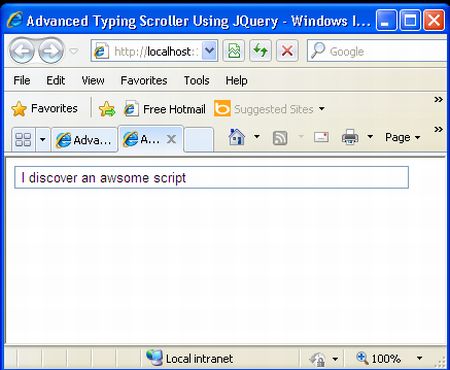Image resolution: width=450 pixels, height=370 pixels.
Task: Open the Free Hotmail link
Action: [x=165, y=109]
